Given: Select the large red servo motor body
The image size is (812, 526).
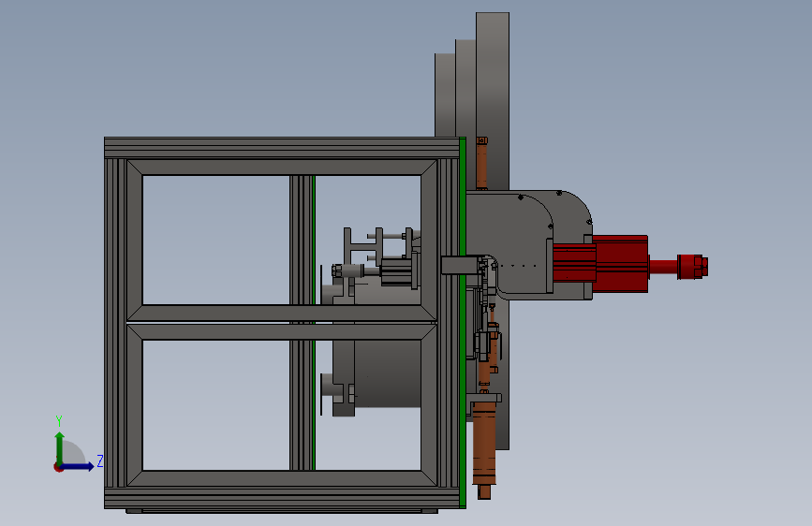Looking at the screenshot, I should (x=620, y=264).
